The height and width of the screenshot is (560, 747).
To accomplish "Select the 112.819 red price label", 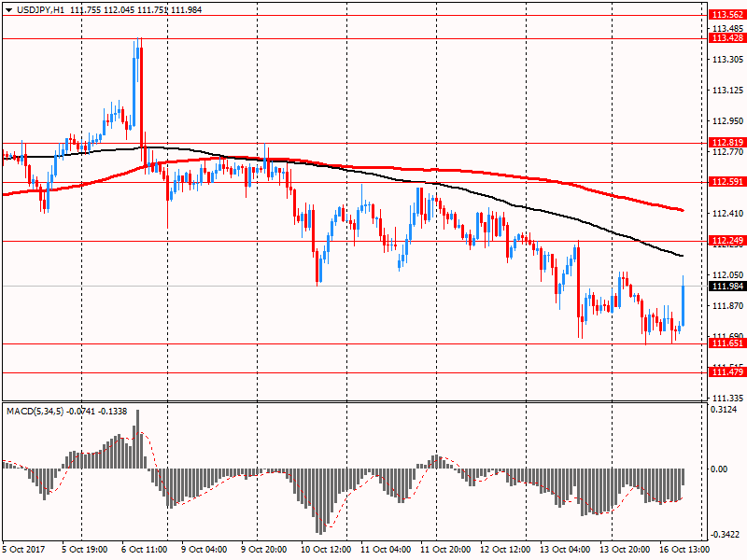I will pos(727,143).
